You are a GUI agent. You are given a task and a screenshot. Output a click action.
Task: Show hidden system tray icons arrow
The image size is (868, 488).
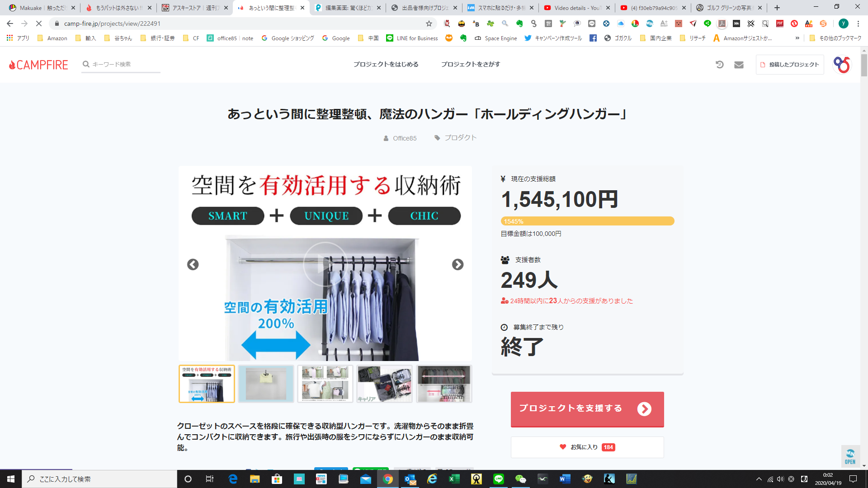pyautogui.click(x=759, y=479)
